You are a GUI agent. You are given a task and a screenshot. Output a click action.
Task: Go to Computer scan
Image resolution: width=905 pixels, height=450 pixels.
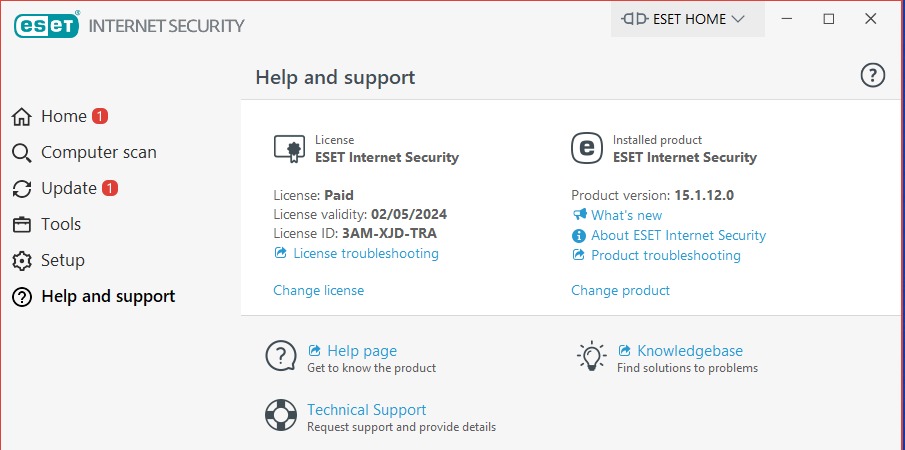[x=99, y=152]
